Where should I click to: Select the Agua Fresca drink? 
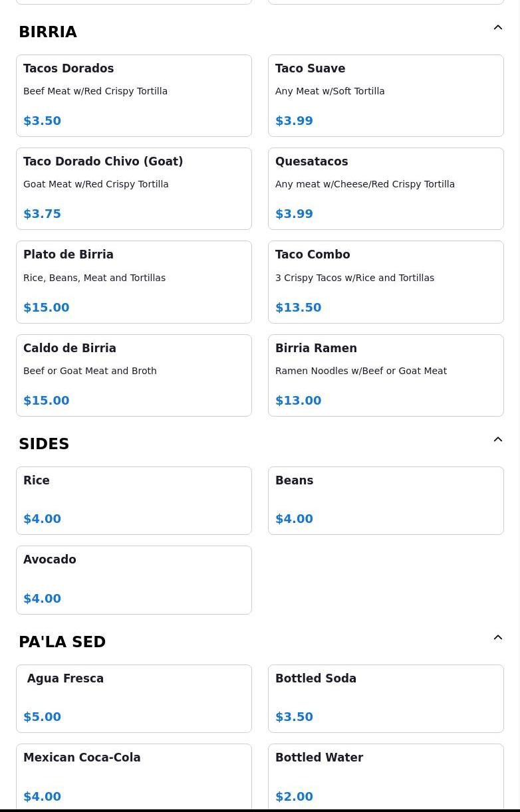coord(134,698)
